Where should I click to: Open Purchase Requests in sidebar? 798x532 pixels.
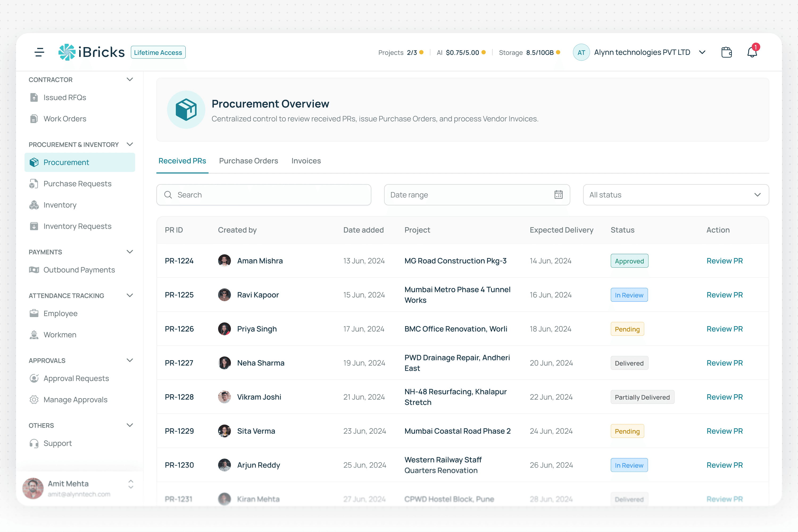[80, 184]
